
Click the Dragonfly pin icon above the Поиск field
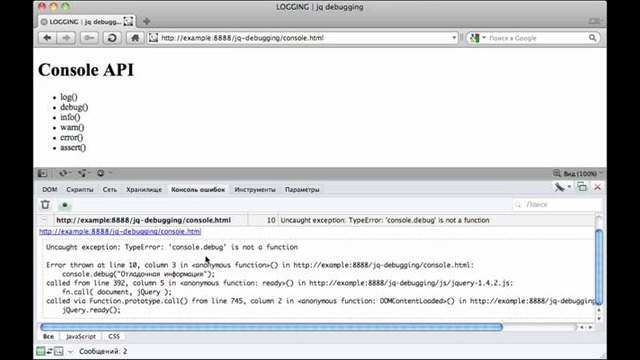559,187
